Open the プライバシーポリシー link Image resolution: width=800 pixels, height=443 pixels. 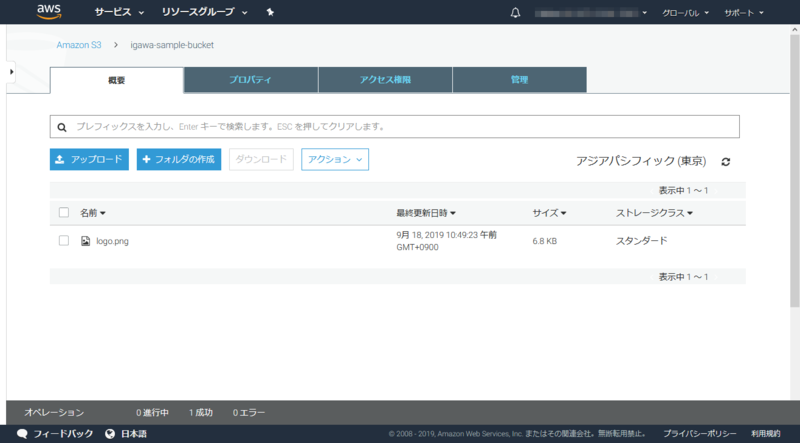699,434
